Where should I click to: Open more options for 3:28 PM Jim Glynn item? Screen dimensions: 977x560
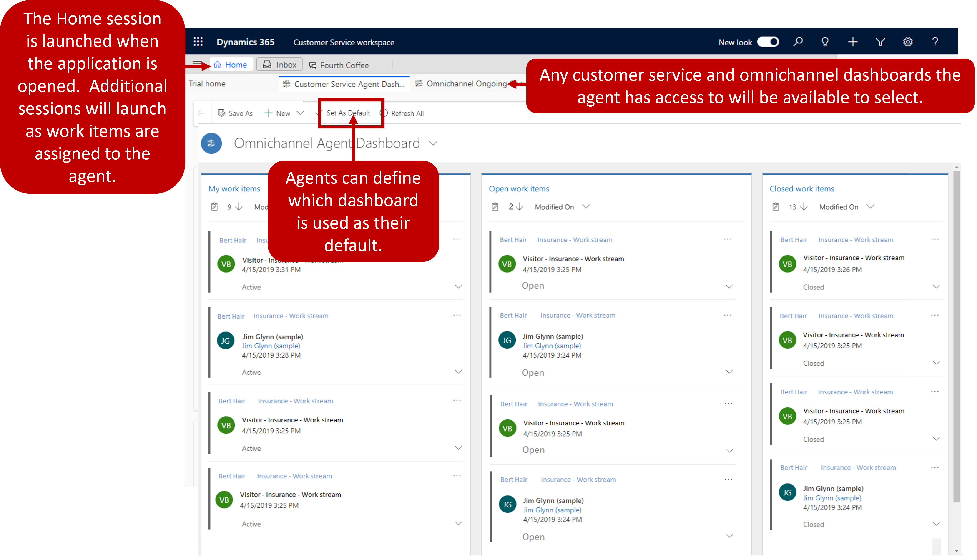(x=457, y=315)
